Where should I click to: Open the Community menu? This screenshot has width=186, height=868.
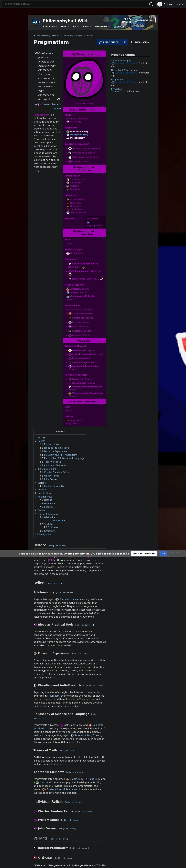coord(102,27)
